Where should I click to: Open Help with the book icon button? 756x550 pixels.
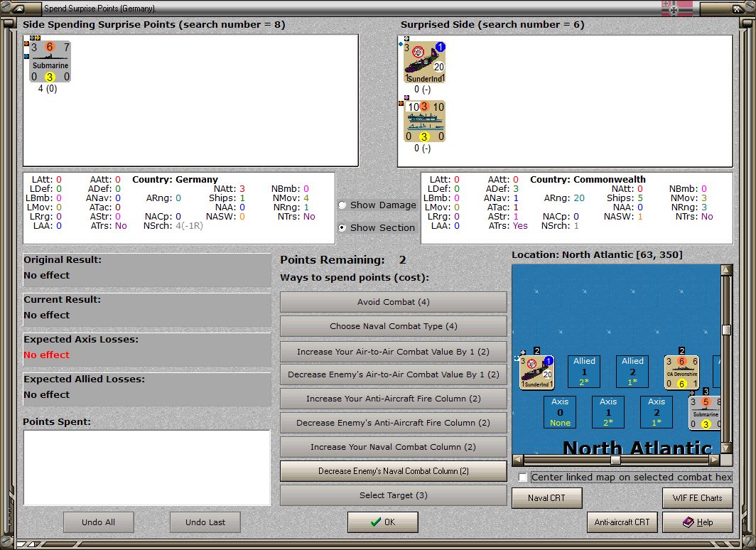pyautogui.click(x=698, y=522)
